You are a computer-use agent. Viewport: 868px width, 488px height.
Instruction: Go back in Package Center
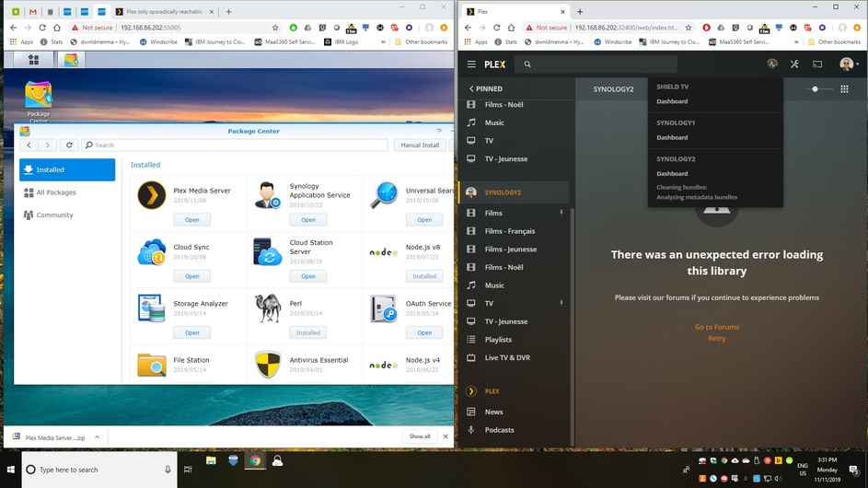click(x=29, y=145)
